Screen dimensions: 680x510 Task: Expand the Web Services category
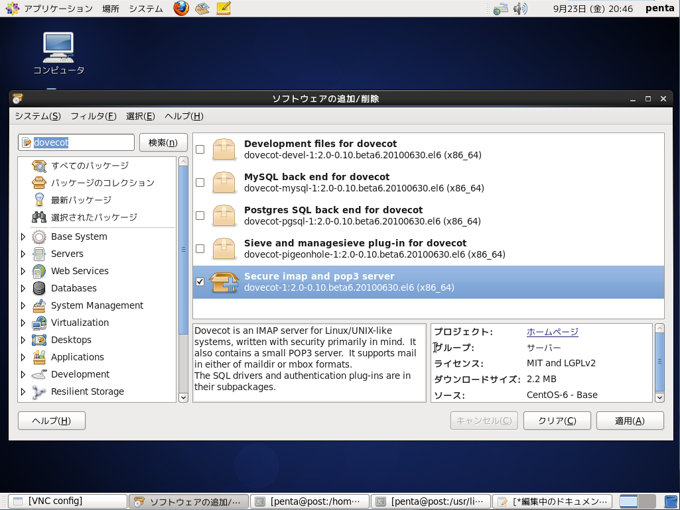(23, 271)
